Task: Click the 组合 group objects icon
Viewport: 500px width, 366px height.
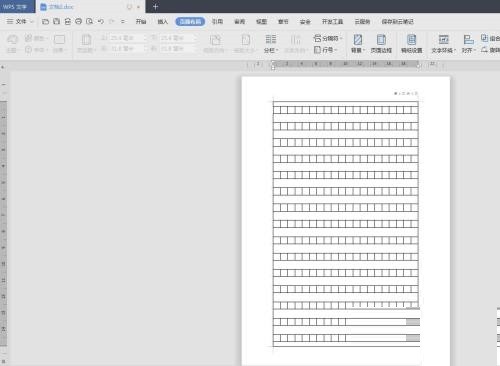Action: [x=491, y=38]
